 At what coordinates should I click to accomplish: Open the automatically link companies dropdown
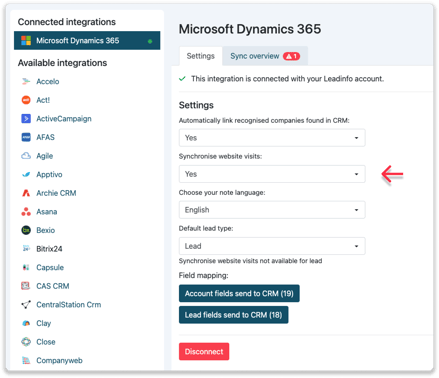(x=272, y=138)
